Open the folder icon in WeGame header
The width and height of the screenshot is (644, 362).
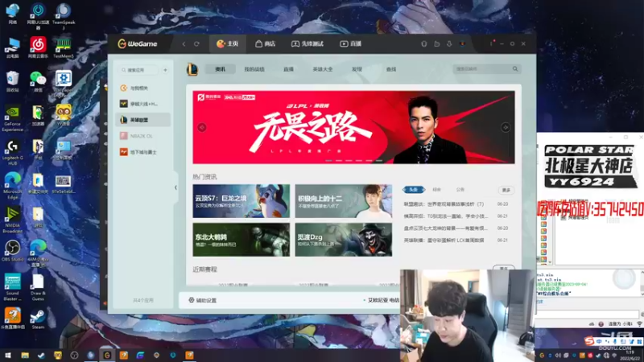click(437, 44)
